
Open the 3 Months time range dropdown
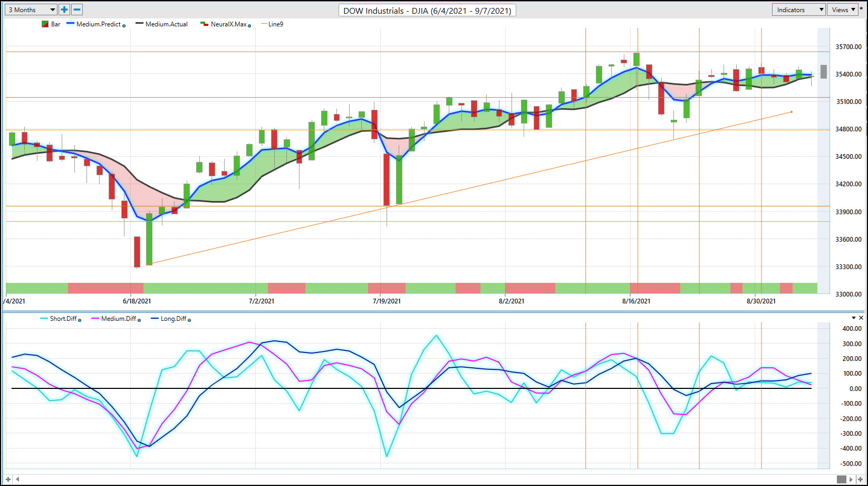coord(31,9)
